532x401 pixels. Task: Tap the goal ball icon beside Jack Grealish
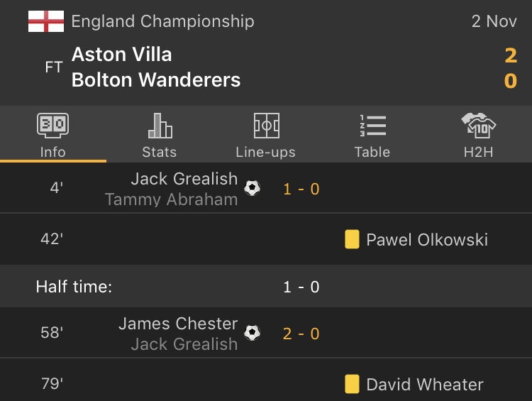pyautogui.click(x=252, y=188)
